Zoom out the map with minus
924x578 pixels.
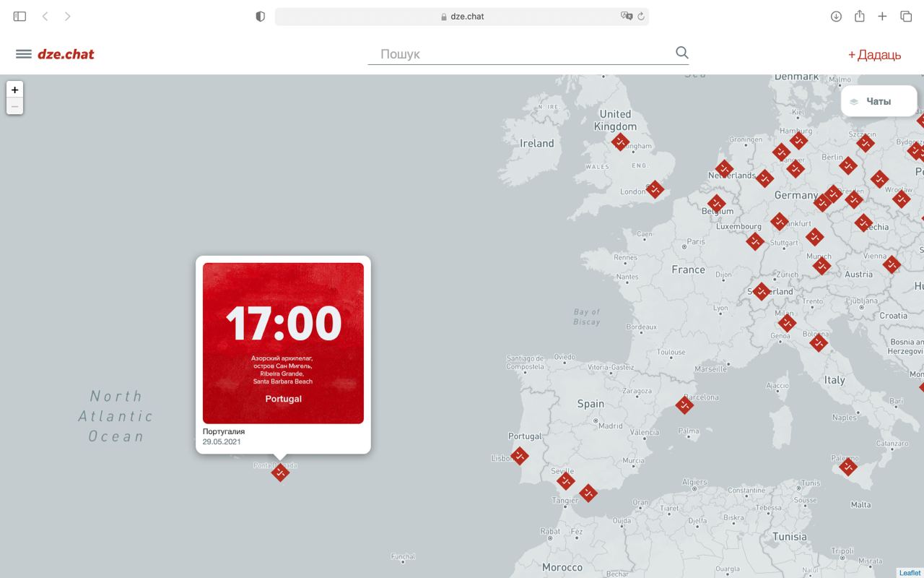[14, 106]
